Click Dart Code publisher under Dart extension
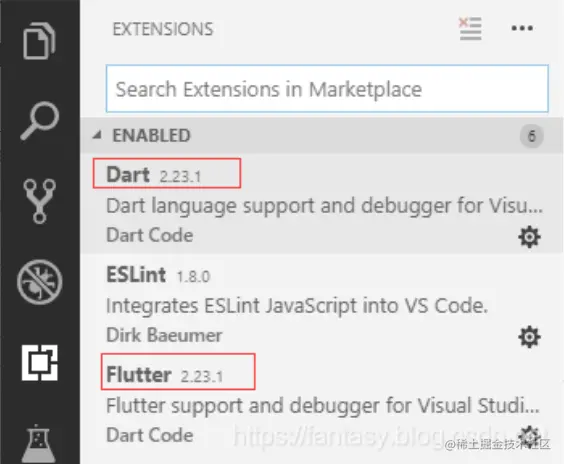This screenshot has width=564, height=464. pos(150,235)
